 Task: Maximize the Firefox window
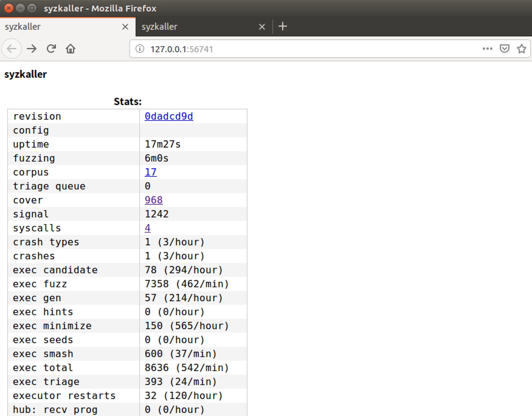[x=32, y=8]
